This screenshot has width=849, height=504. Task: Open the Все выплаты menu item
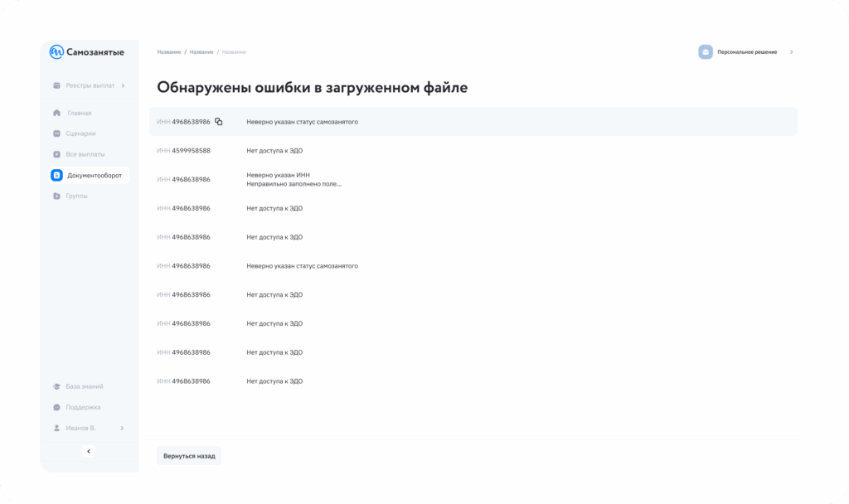click(x=85, y=154)
